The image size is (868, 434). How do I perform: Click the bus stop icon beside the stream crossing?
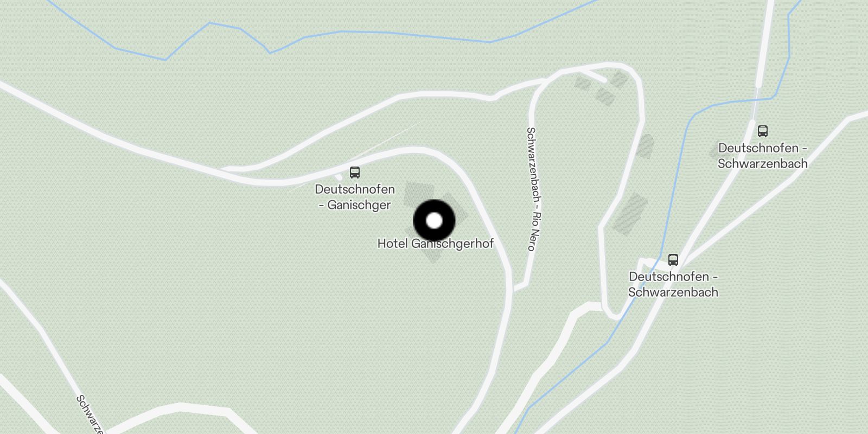(673, 259)
